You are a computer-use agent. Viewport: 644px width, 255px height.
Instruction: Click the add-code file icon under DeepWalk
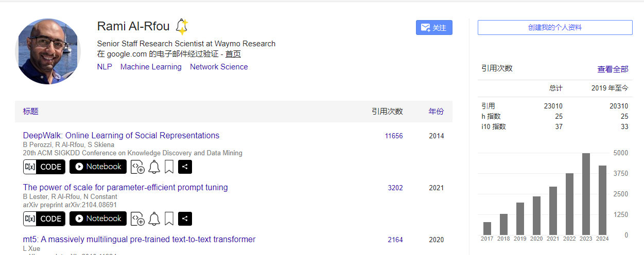pos(137,167)
